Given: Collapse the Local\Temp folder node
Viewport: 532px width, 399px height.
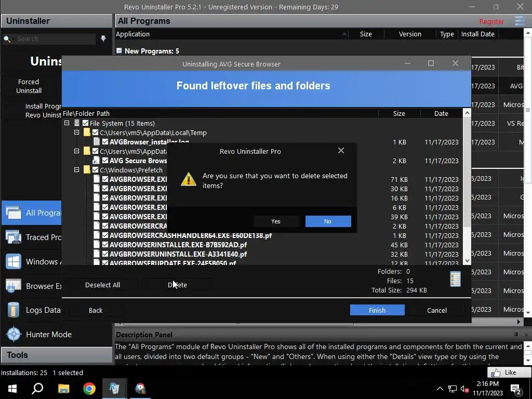Looking at the screenshot, I should [77, 132].
